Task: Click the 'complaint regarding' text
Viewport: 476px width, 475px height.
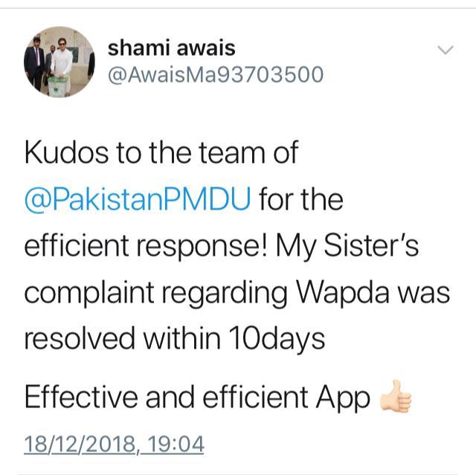Action: (155, 294)
